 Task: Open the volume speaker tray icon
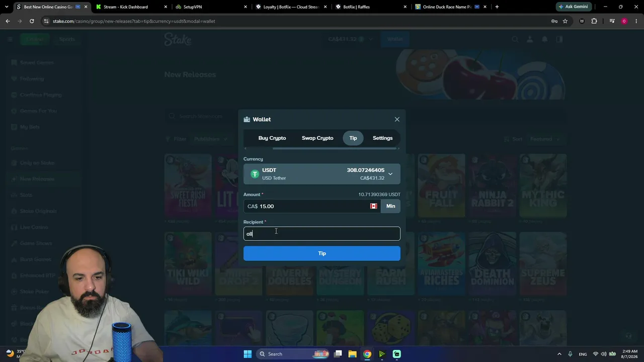[604, 354]
